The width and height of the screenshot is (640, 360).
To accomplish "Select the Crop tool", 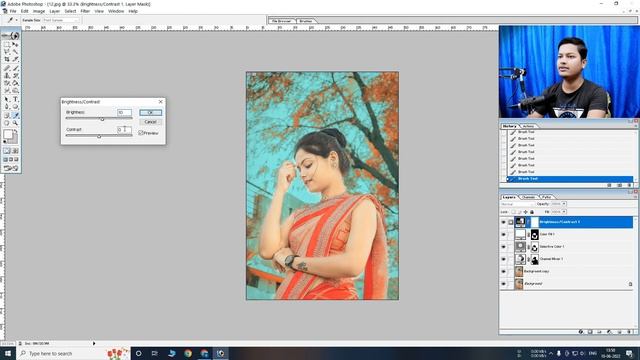I will point(7,59).
